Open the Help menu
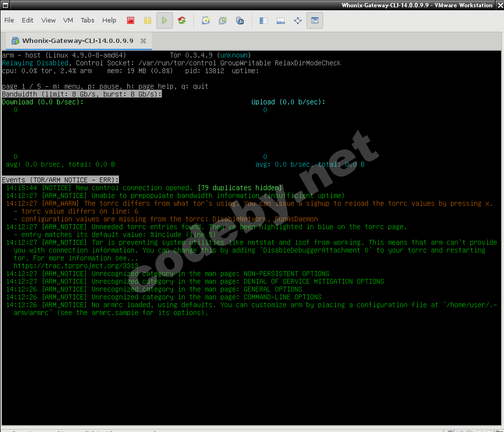 [109, 20]
